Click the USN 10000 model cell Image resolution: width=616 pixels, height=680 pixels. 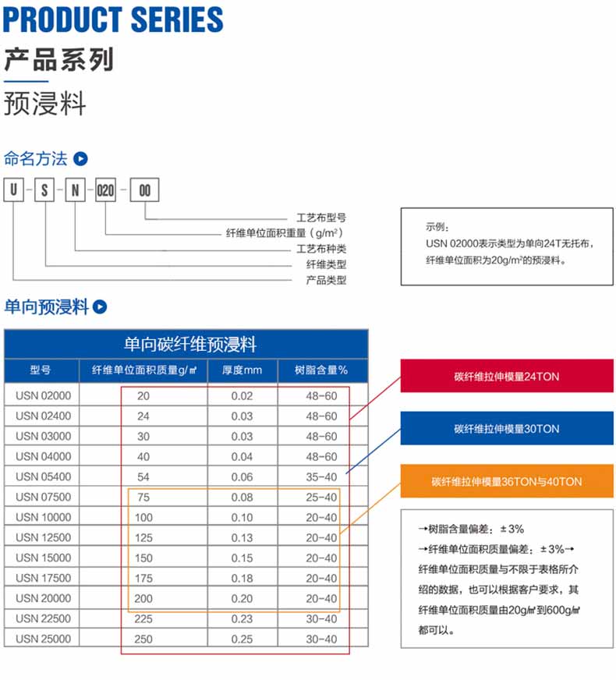43,517
